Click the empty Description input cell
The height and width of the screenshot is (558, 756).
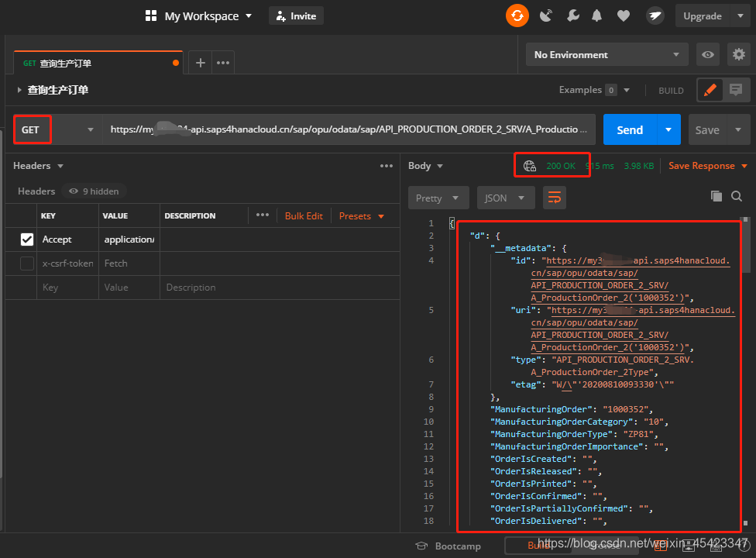(x=280, y=288)
